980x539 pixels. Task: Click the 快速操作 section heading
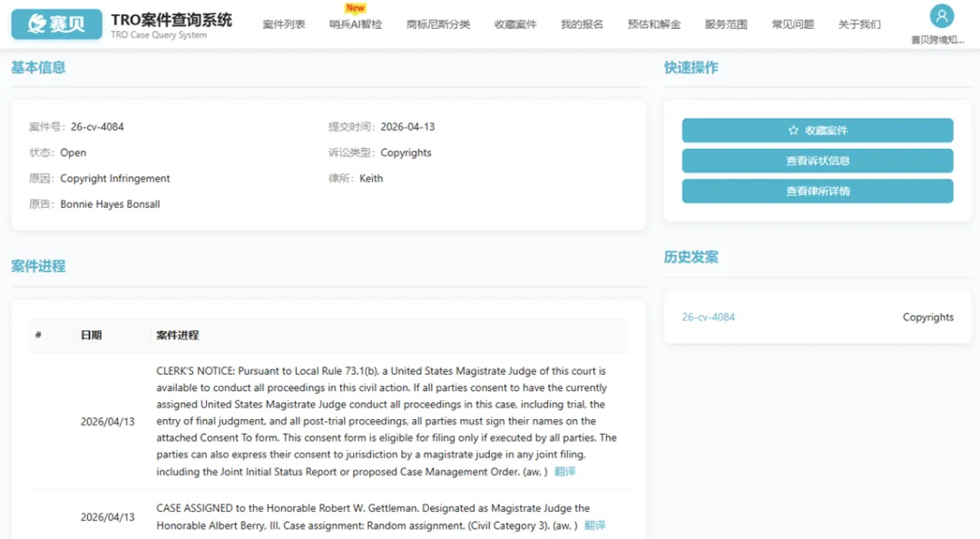click(691, 67)
